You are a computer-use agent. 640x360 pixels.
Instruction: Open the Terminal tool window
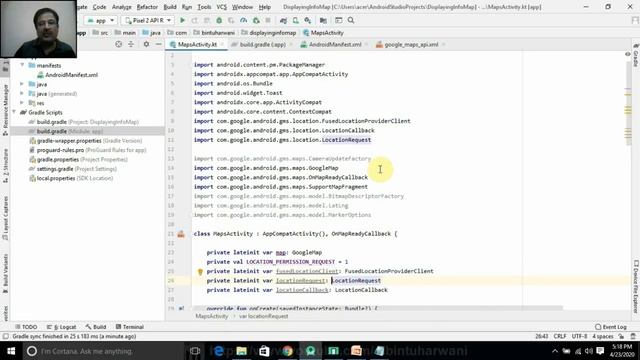[x=130, y=327]
